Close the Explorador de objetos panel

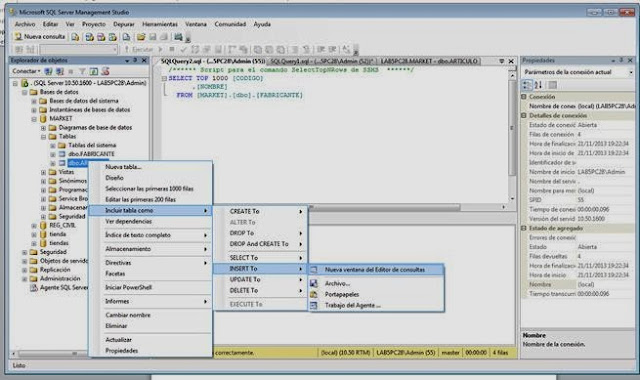tap(144, 60)
